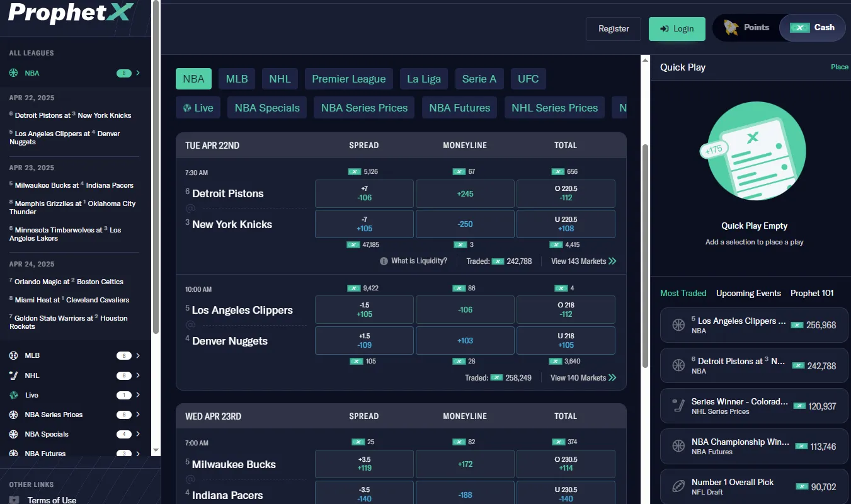Screen dimensions: 851x504
Task: Open the NHL Series Prices filter chip
Action: pyautogui.click(x=555, y=108)
